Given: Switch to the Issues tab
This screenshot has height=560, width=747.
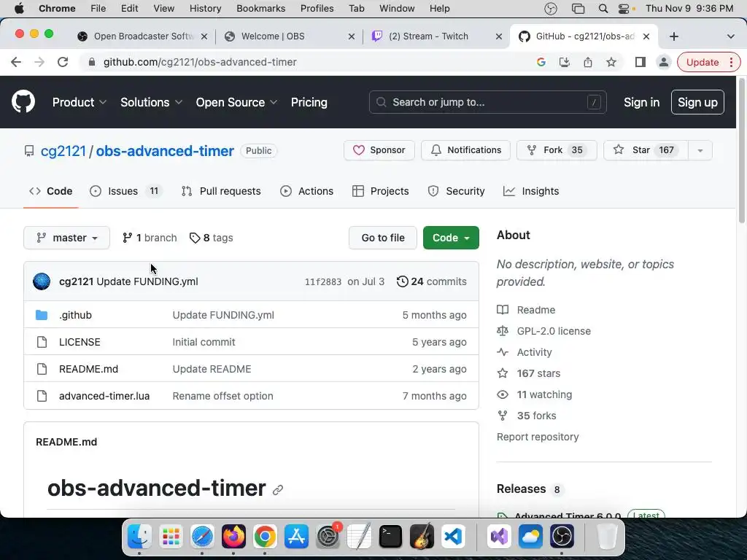Looking at the screenshot, I should (125, 191).
